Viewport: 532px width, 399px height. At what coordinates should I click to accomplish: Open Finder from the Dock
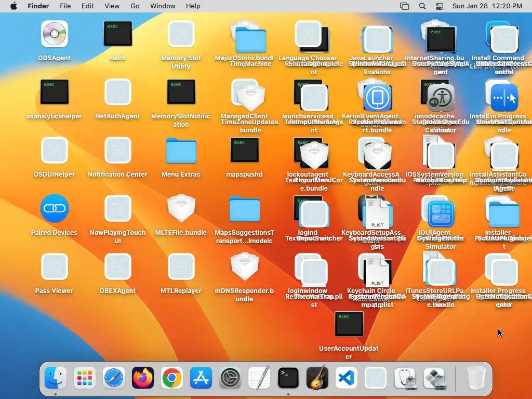pyautogui.click(x=55, y=378)
